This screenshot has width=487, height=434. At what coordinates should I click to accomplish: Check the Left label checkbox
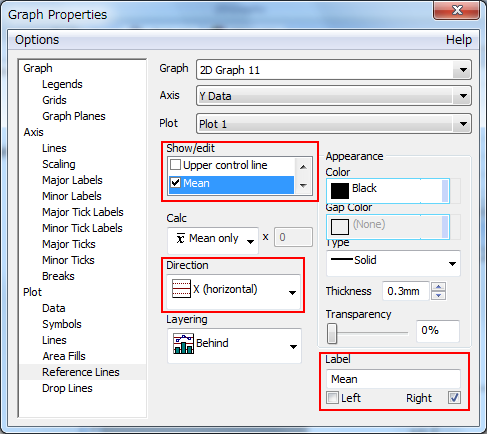point(332,397)
